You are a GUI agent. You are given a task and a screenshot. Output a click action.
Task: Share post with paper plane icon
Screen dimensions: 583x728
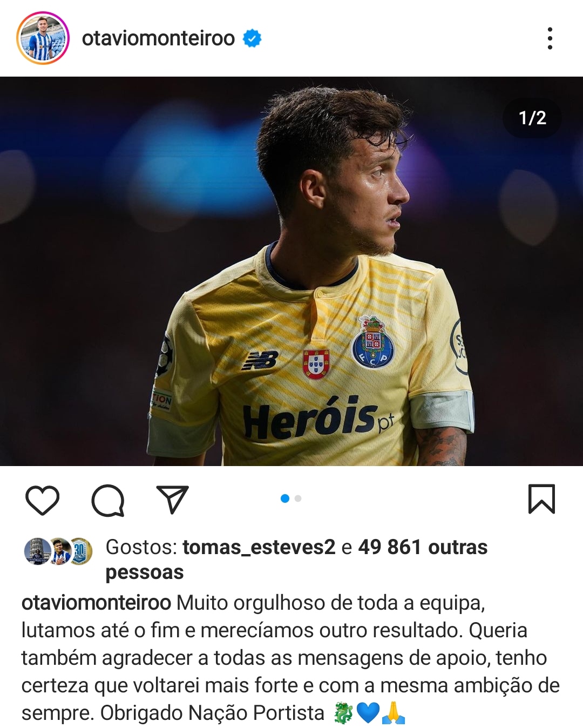coord(172,499)
